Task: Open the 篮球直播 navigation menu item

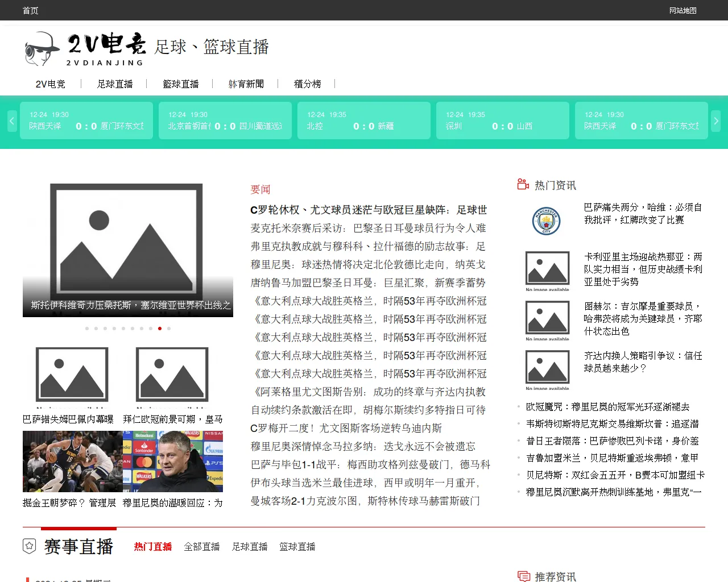Action: click(181, 84)
